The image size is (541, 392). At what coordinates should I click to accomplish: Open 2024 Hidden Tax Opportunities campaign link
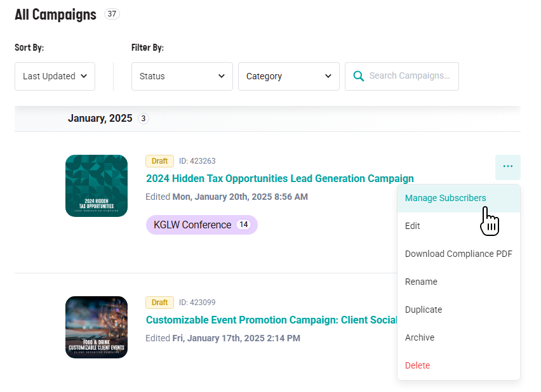tap(279, 178)
